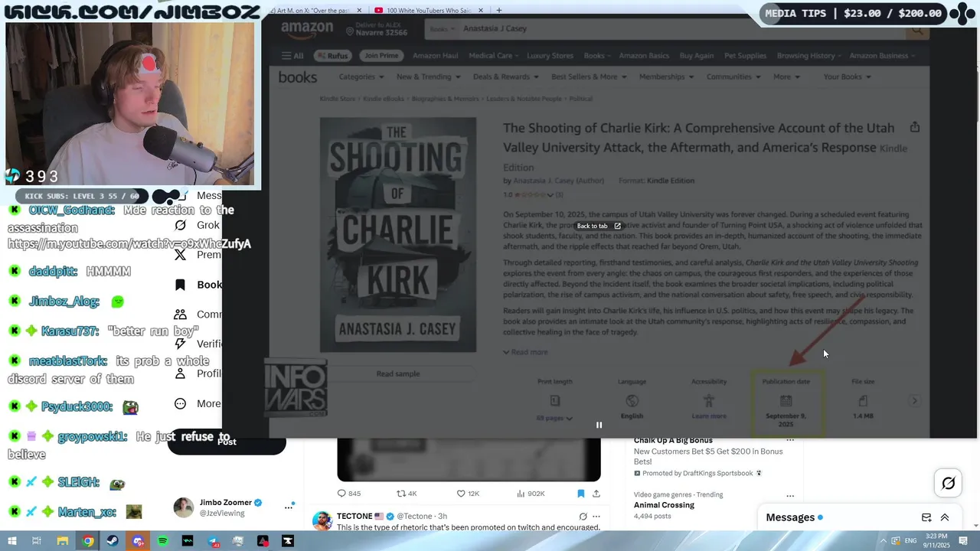Open Grok from the X sidebar
This screenshot has width=980, height=551.
coord(196,225)
